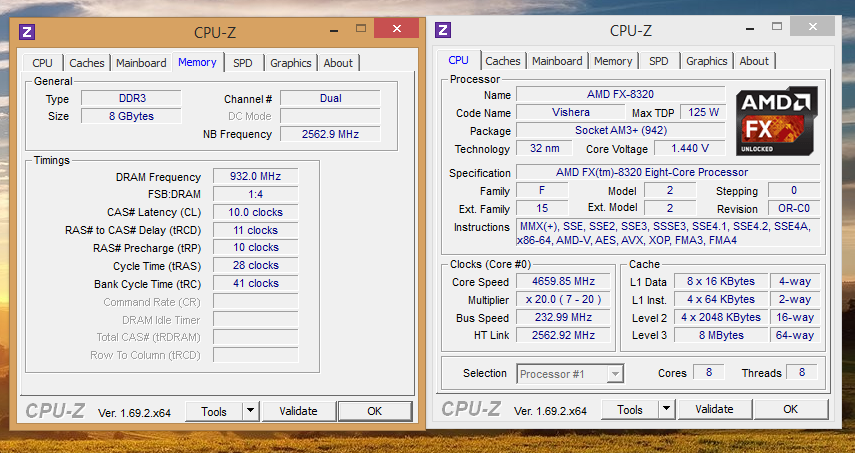This screenshot has width=855, height=453.
Task: Click the FSB:DRAM 1:4 ratio value
Action: [x=255, y=194]
